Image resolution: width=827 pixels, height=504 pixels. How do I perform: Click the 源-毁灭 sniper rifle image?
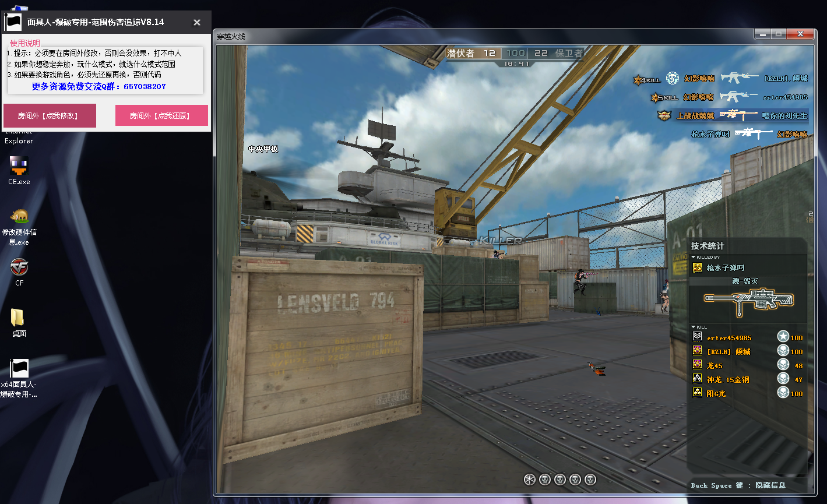point(749,301)
